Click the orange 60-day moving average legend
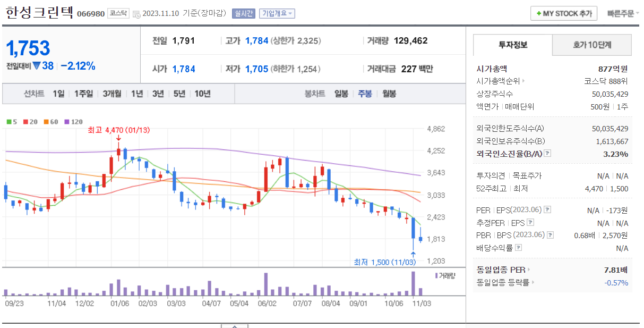The height and width of the screenshot is (328, 644). pyautogui.click(x=50, y=122)
